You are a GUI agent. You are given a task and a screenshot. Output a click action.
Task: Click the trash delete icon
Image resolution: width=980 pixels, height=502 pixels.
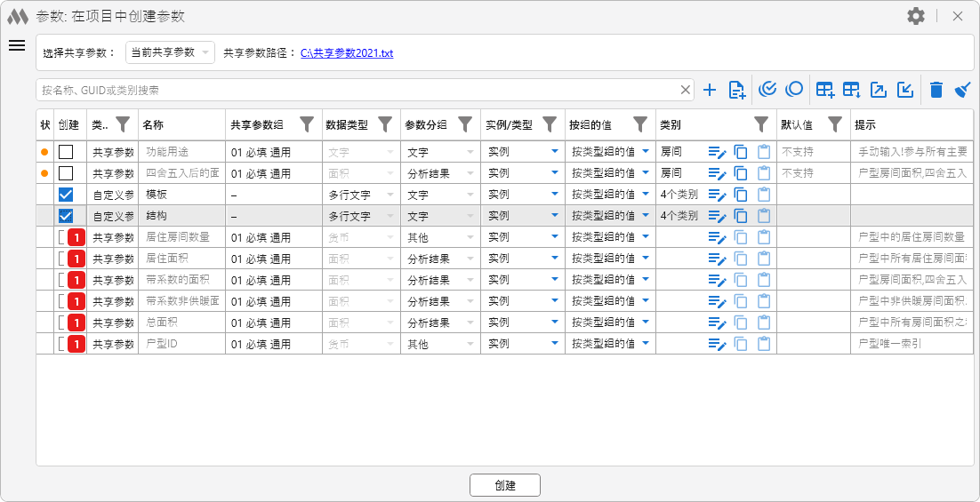click(x=936, y=90)
